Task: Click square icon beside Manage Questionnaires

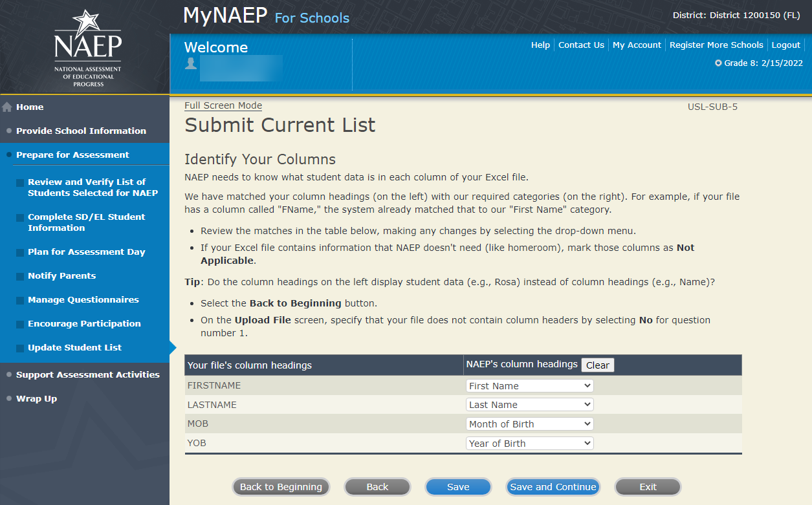Action: pyautogui.click(x=21, y=301)
